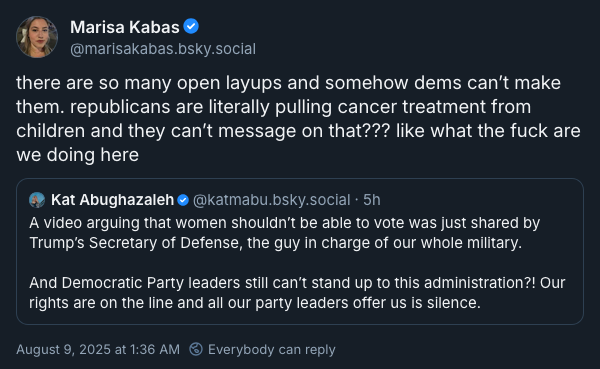This screenshot has width=600, height=369.
Task: Click the Everybody can reply label
Action: (272, 349)
